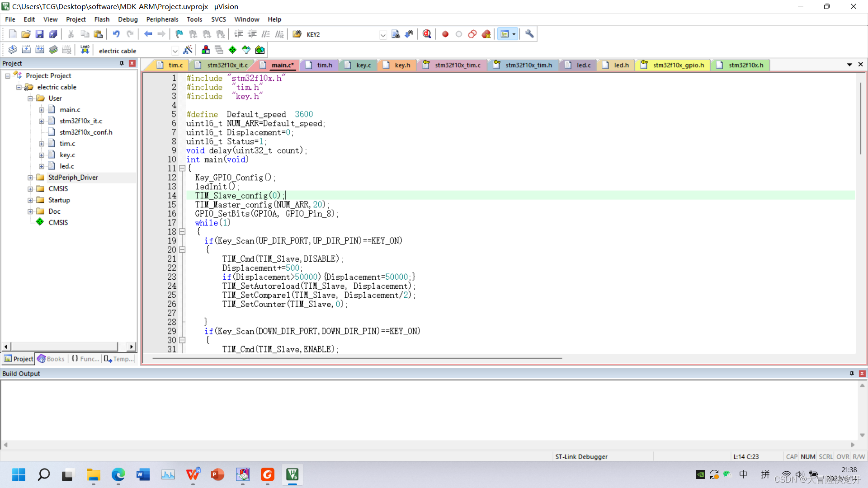Open the Configuration wrench icon
868x488 pixels.
pos(529,34)
